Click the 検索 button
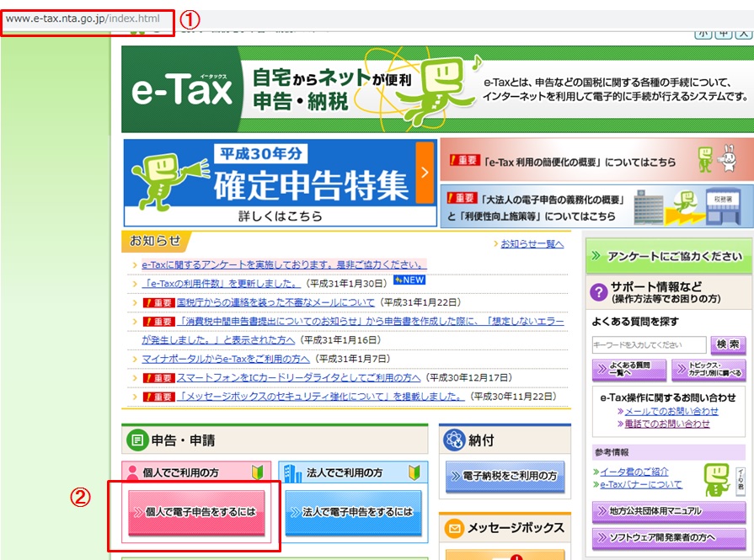 tap(728, 344)
